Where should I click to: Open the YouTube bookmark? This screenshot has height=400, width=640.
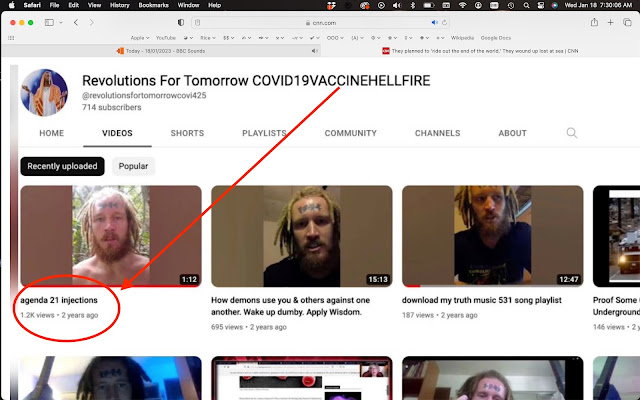point(165,38)
